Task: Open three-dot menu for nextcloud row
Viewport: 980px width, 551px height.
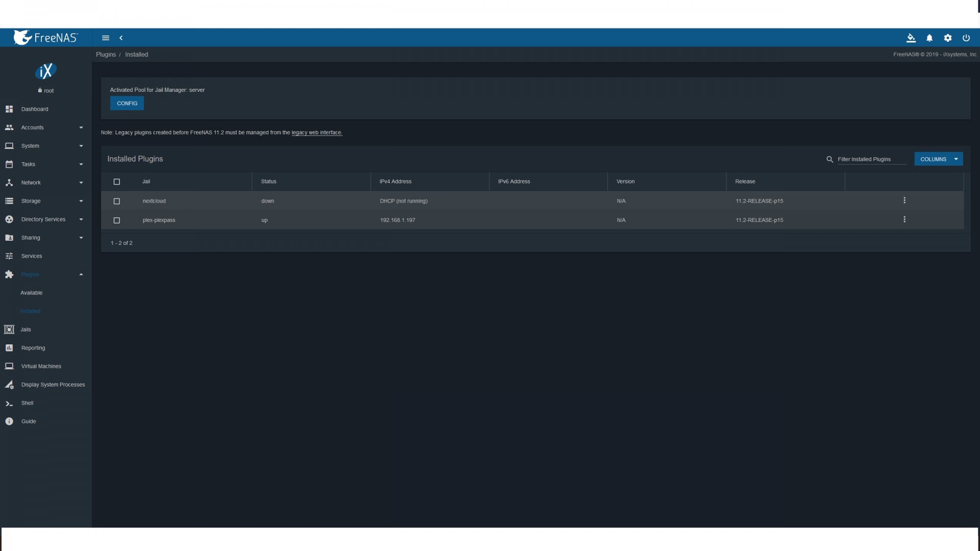Action: click(x=904, y=201)
